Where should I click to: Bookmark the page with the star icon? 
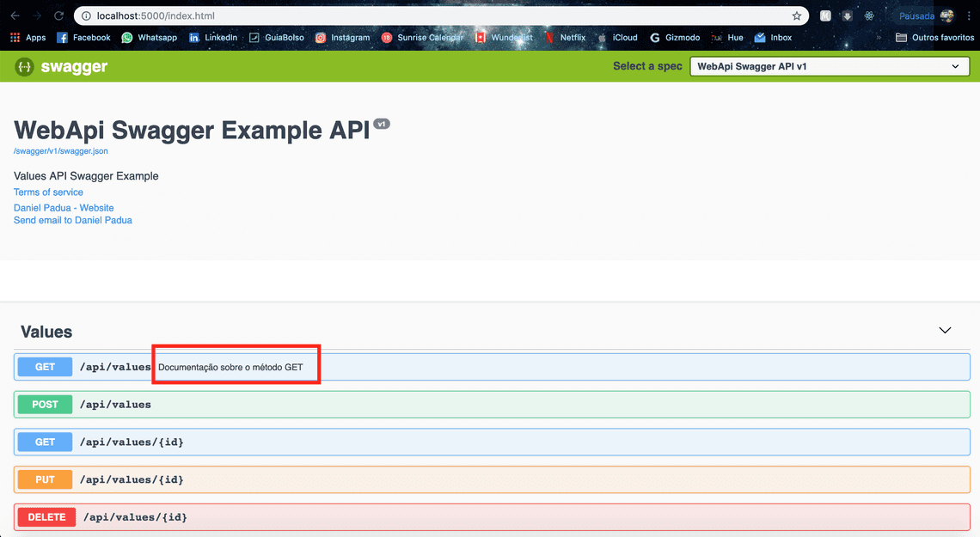797,15
